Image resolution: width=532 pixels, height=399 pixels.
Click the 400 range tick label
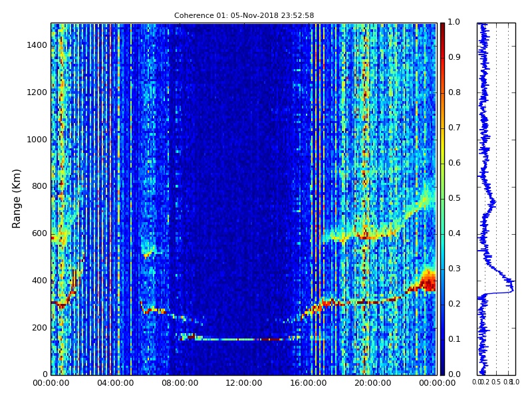[x=39, y=281]
